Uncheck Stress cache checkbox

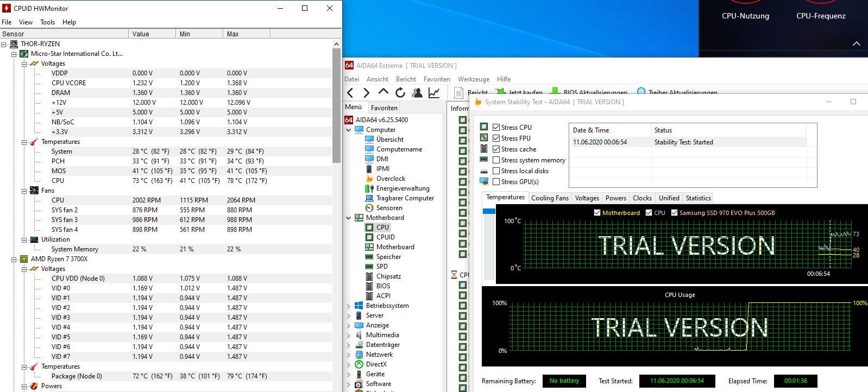pos(496,149)
